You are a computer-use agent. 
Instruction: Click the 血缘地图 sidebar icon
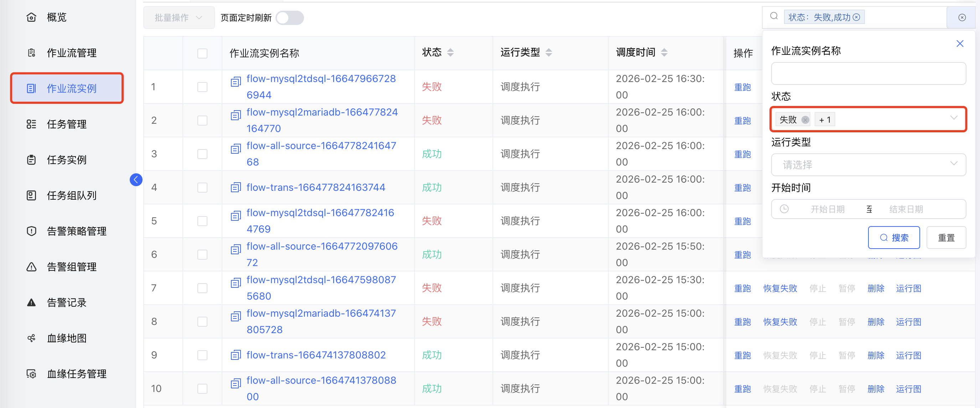tap(31, 338)
